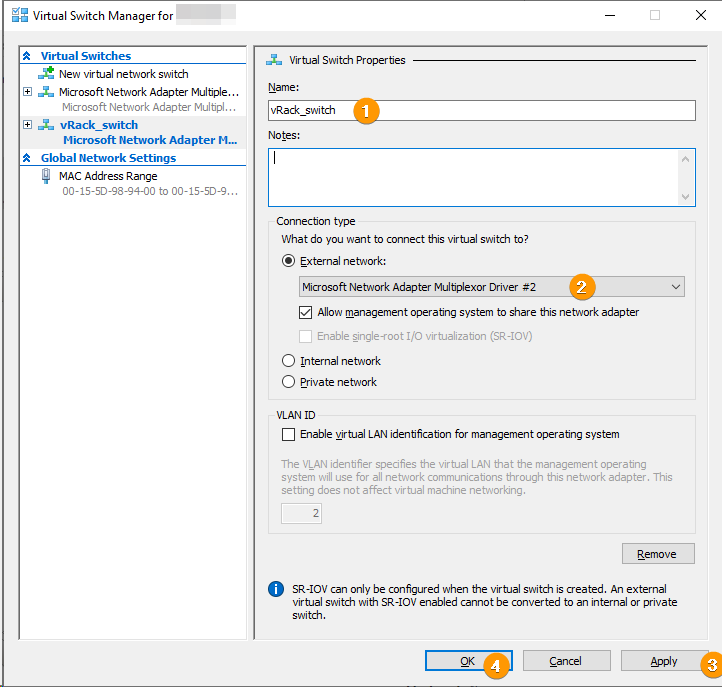This screenshot has width=722, height=687.
Task: Expand the vRack_switch tree node
Action: click(x=28, y=125)
